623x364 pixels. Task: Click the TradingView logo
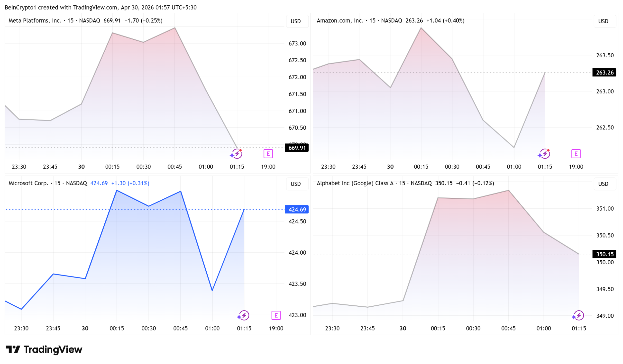pyautogui.click(x=44, y=349)
